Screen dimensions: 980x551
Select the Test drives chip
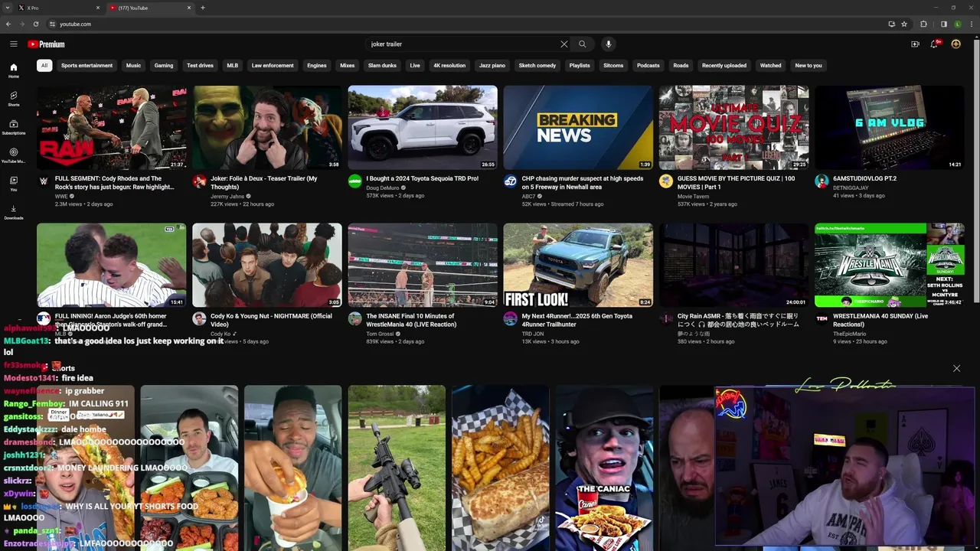200,66
